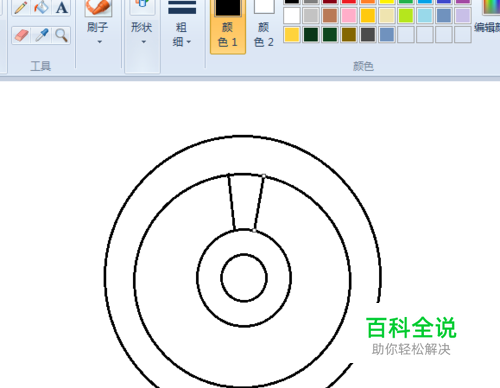500x388 pixels.
Task: Pick the brown palette swatch
Action: click(330, 15)
